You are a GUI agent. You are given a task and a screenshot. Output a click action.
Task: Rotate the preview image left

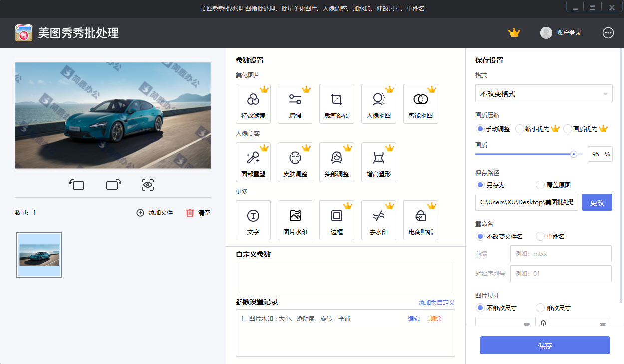click(x=77, y=184)
